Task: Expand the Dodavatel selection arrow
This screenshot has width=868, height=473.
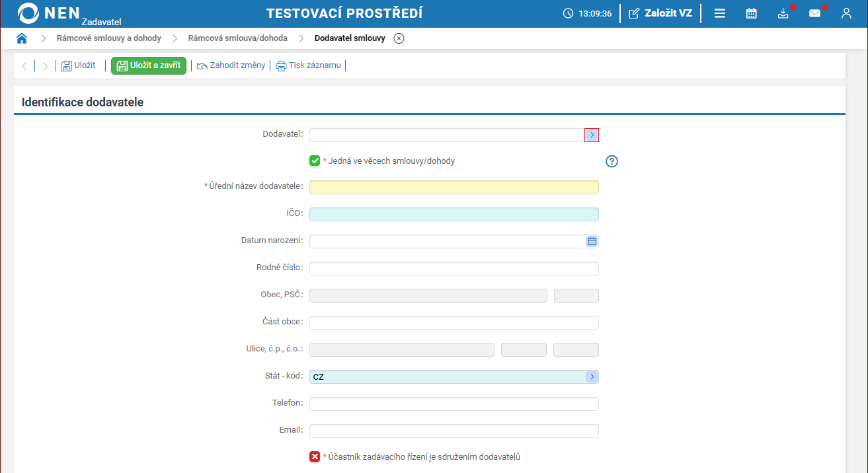Action: (592, 135)
